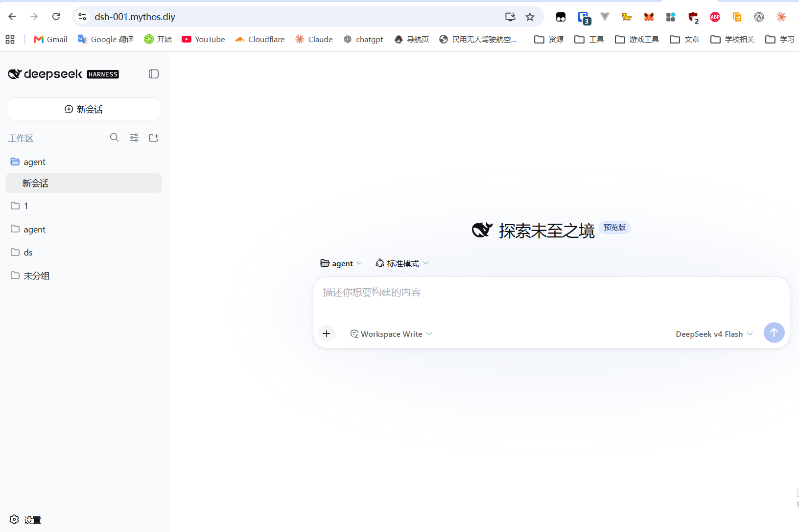The image size is (799, 532).
Task: Click the deepseek whale logo
Action: (x=15, y=74)
